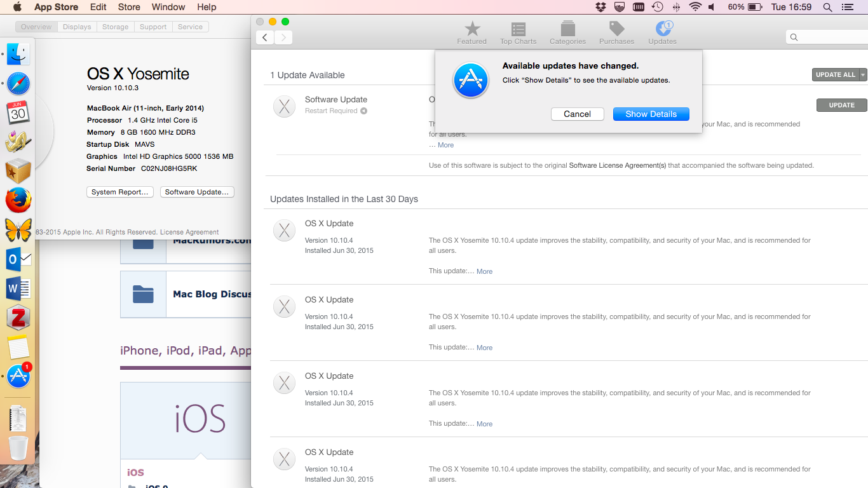Viewport: 868px width, 488px height.
Task: Select the Support tab in About This Mac
Action: click(x=153, y=27)
